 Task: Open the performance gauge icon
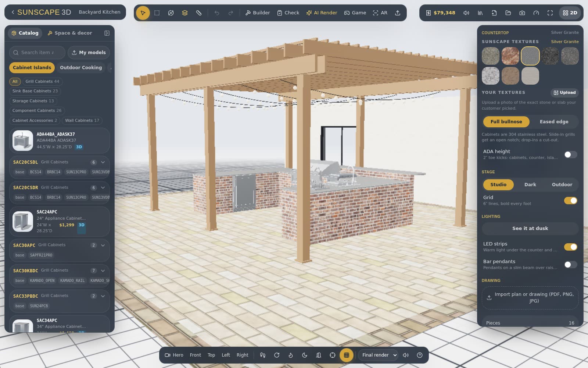[536, 13]
